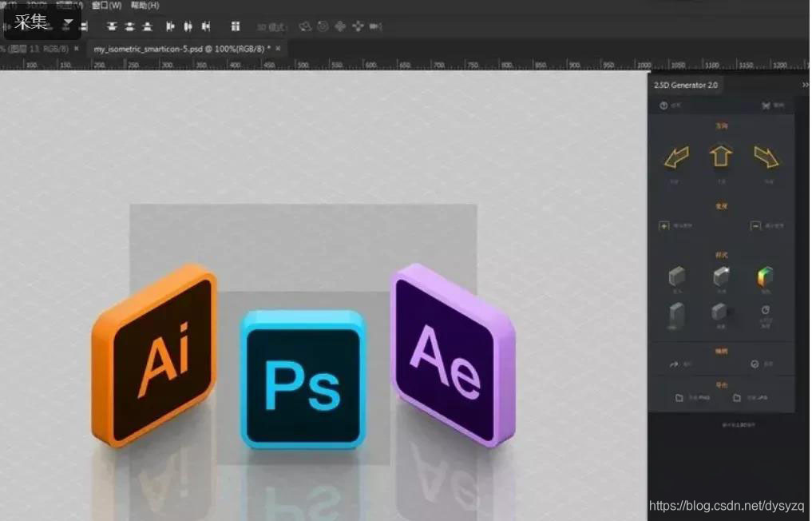Decrease thickness with the minus icon
This screenshot has height=521, width=812.
coord(755,226)
